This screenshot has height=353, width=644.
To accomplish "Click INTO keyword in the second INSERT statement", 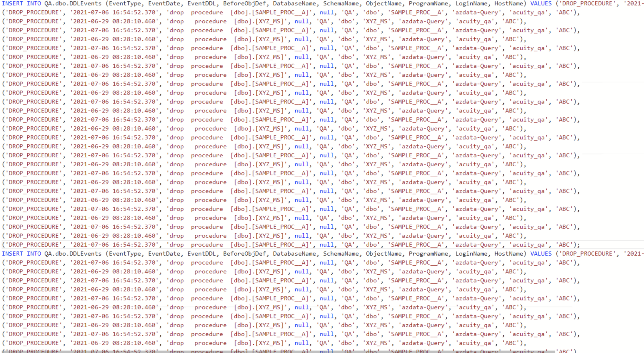I will pyautogui.click(x=34, y=254).
